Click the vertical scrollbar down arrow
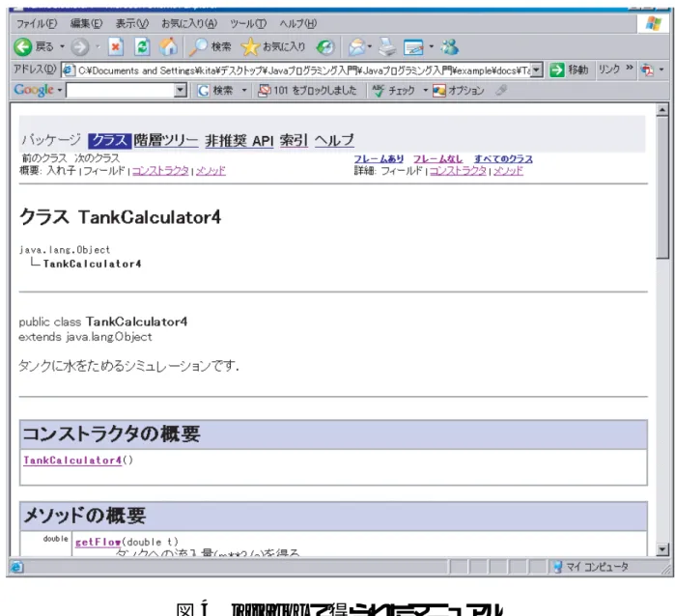This screenshot has height=616, width=675. [662, 549]
